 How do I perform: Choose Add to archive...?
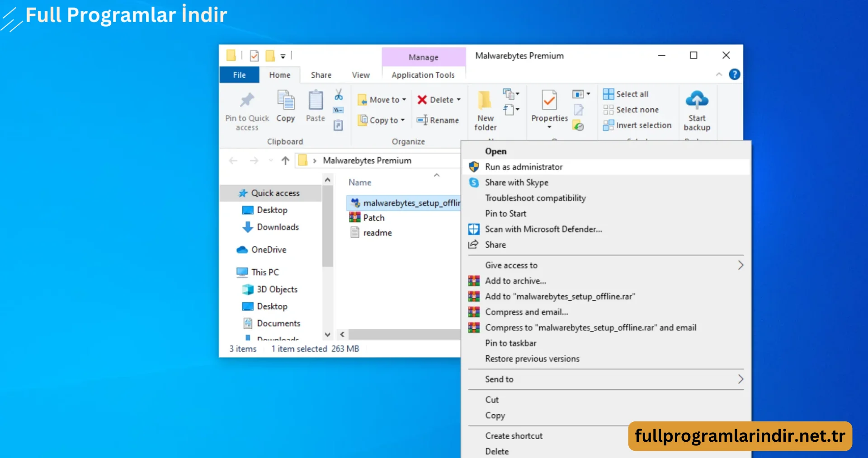(x=606, y=281)
